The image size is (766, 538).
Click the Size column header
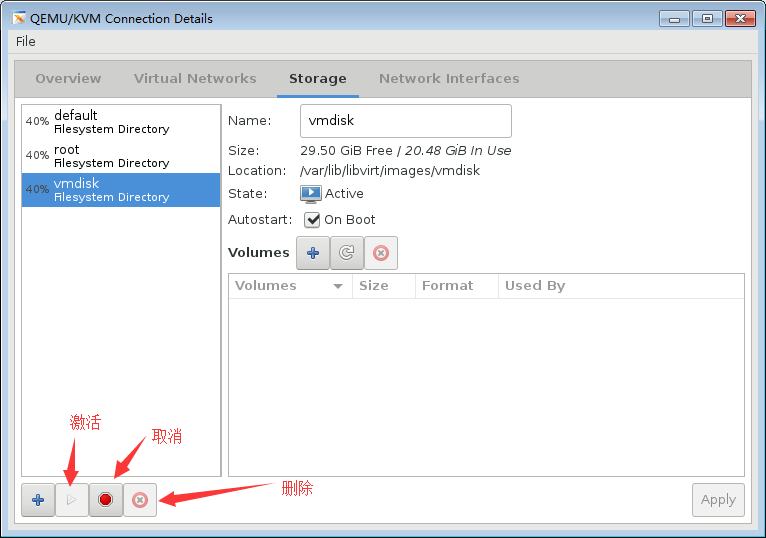click(x=383, y=286)
